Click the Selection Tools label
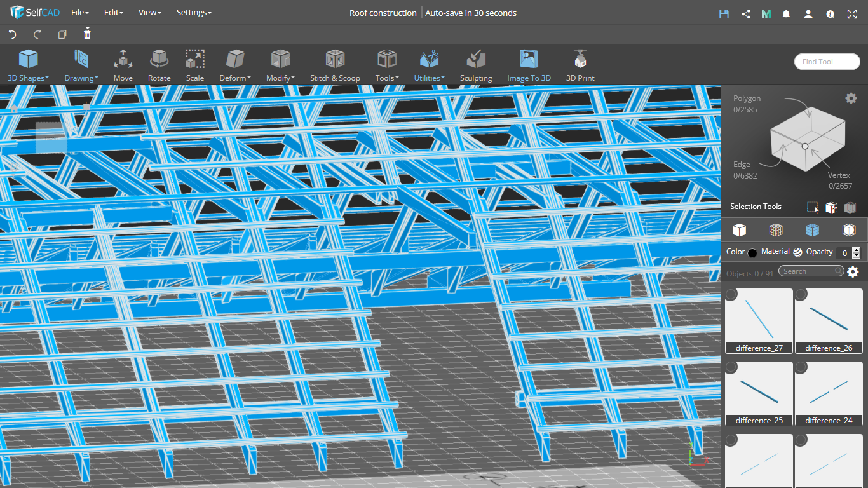The image size is (868, 488). point(756,207)
